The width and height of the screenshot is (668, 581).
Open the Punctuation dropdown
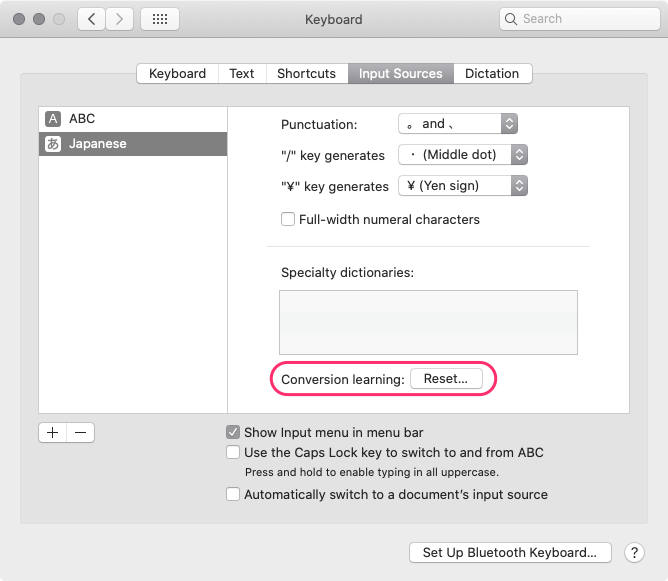point(457,124)
